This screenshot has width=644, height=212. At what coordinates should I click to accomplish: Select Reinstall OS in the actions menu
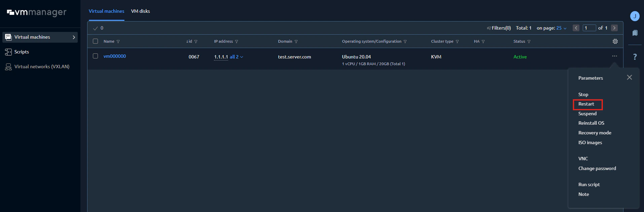pos(591,123)
